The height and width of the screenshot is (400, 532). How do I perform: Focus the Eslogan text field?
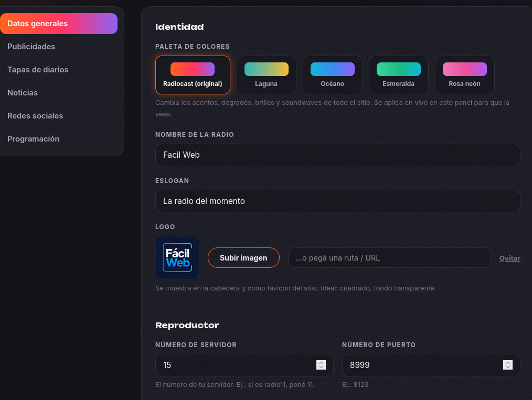(x=337, y=201)
